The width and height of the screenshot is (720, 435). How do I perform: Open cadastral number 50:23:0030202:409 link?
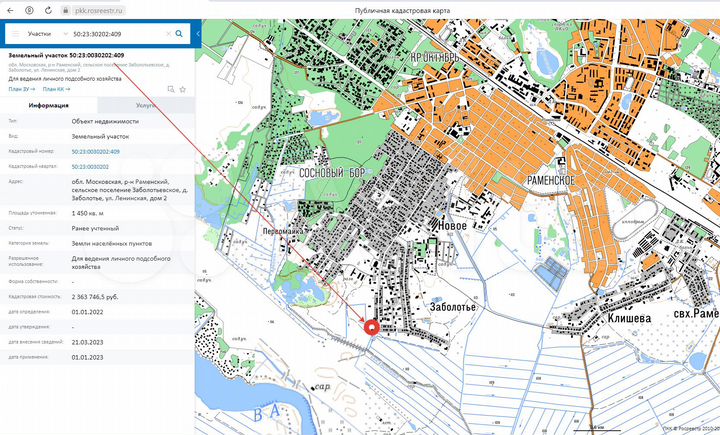tap(96, 152)
